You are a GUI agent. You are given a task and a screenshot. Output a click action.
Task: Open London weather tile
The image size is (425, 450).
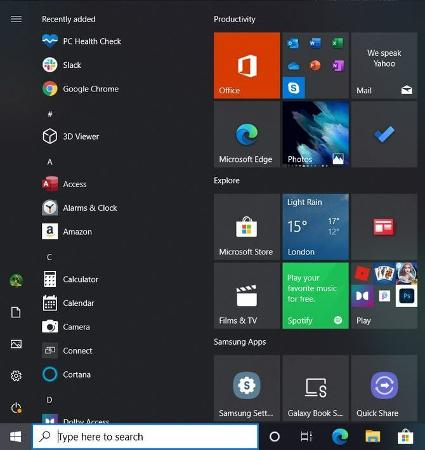point(316,227)
